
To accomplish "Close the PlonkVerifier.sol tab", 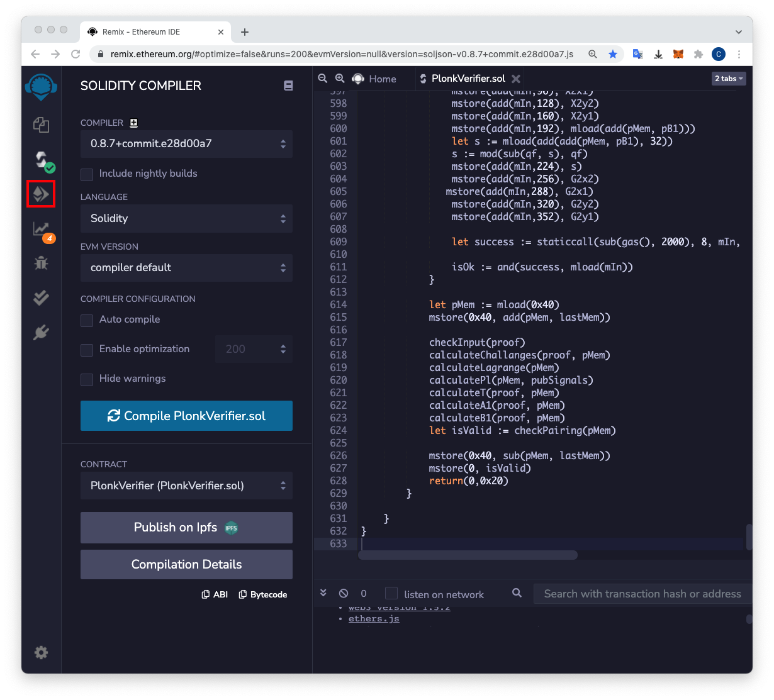I will (x=516, y=79).
